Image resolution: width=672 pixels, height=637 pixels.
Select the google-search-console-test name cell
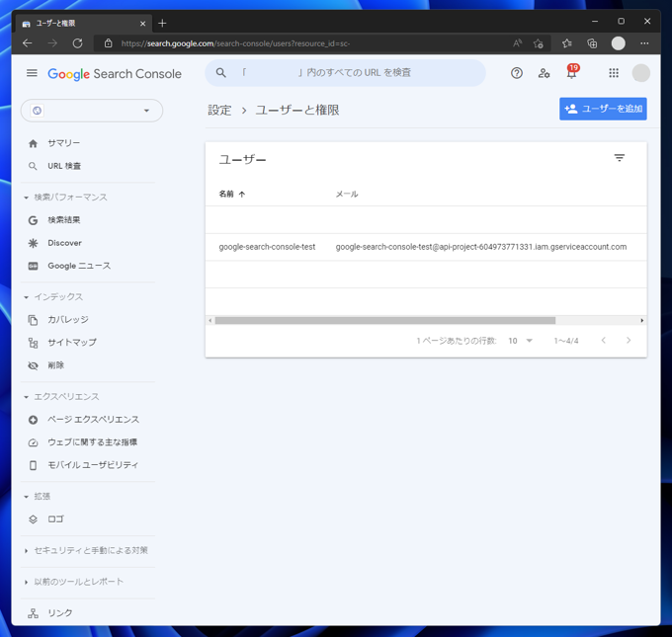tap(267, 247)
